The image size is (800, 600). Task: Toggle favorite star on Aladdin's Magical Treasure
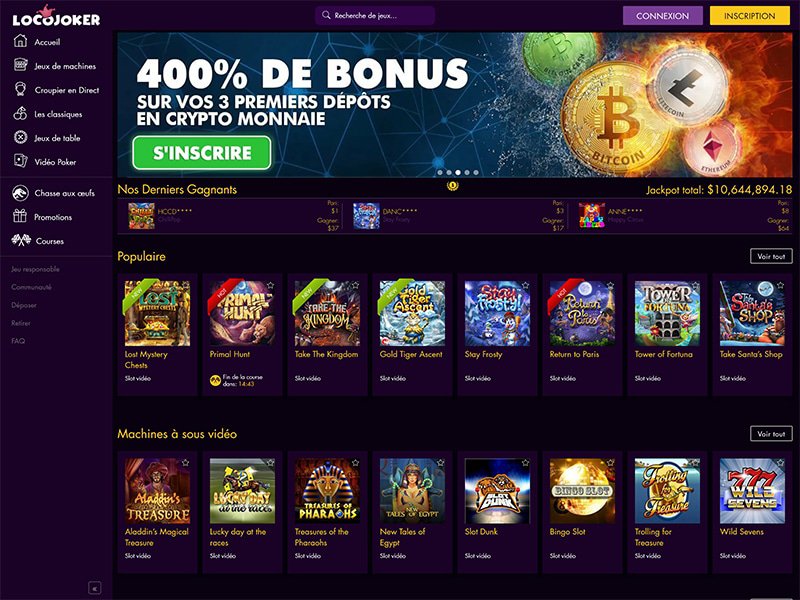[x=186, y=463]
